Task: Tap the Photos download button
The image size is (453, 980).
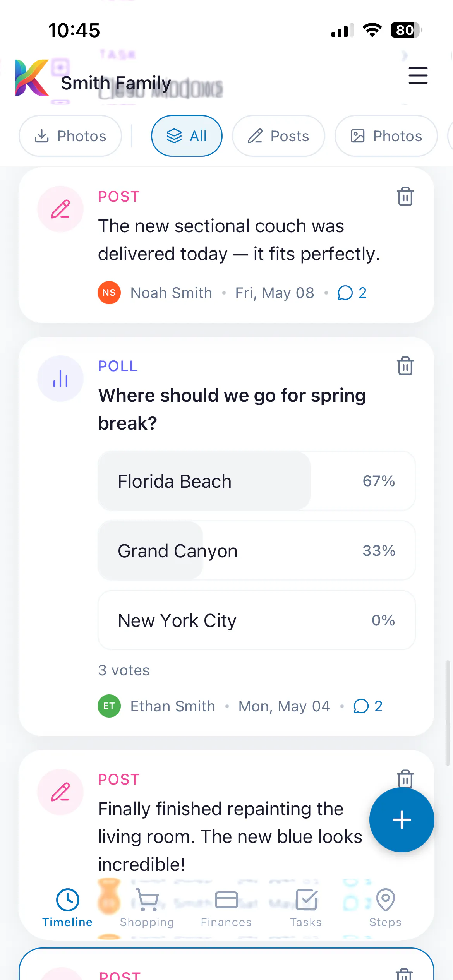Action: point(70,136)
